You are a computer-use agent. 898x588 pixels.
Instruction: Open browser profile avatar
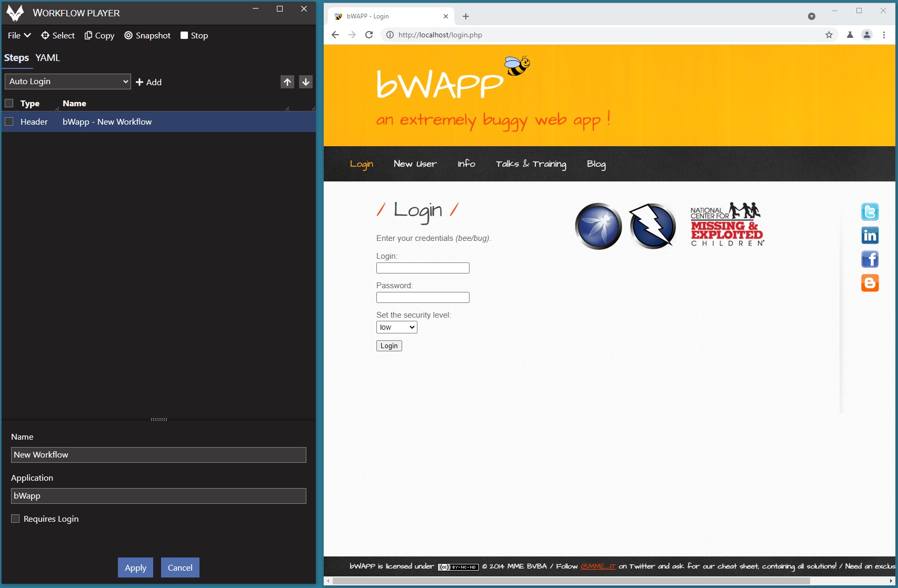tap(866, 35)
